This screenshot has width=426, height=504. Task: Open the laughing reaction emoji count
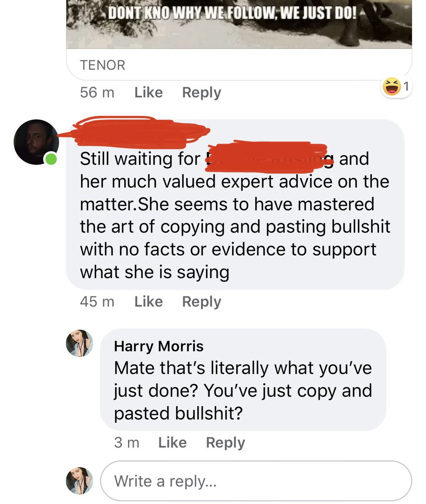[396, 87]
